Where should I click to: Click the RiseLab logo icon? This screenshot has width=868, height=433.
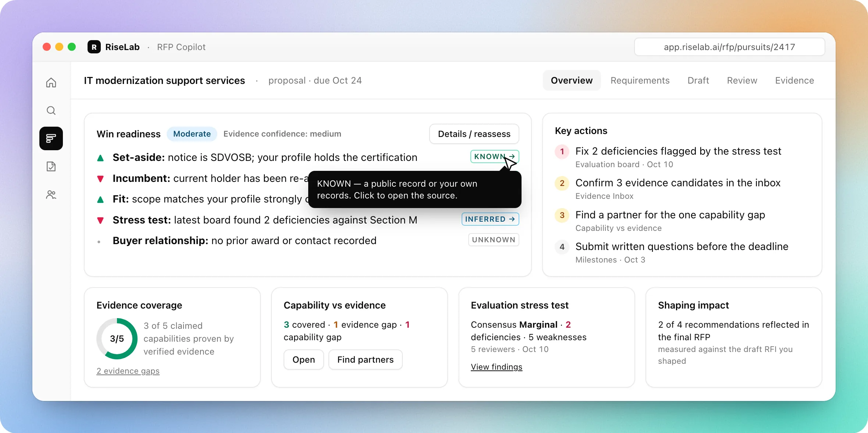pyautogui.click(x=94, y=47)
